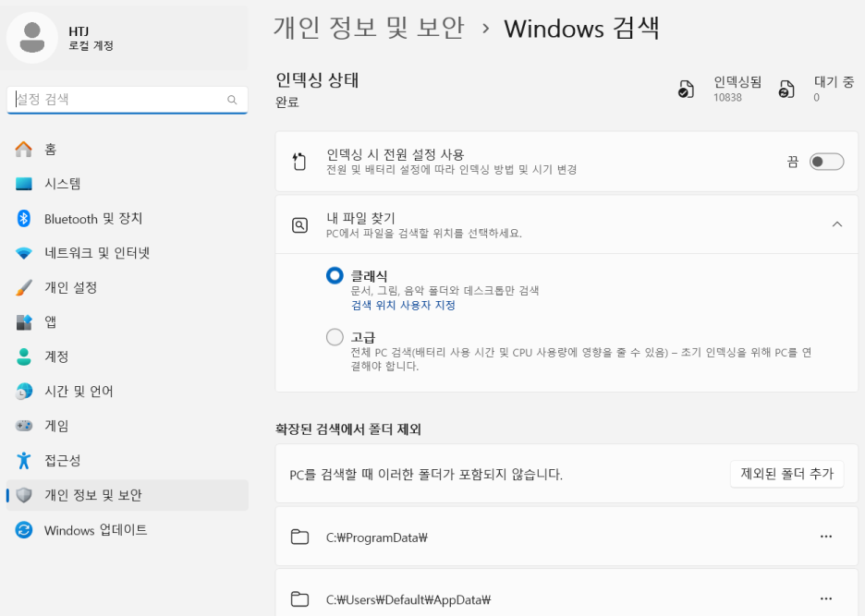The width and height of the screenshot is (865, 616).
Task: Focus the 설정 검색 input field
Action: 128,100
